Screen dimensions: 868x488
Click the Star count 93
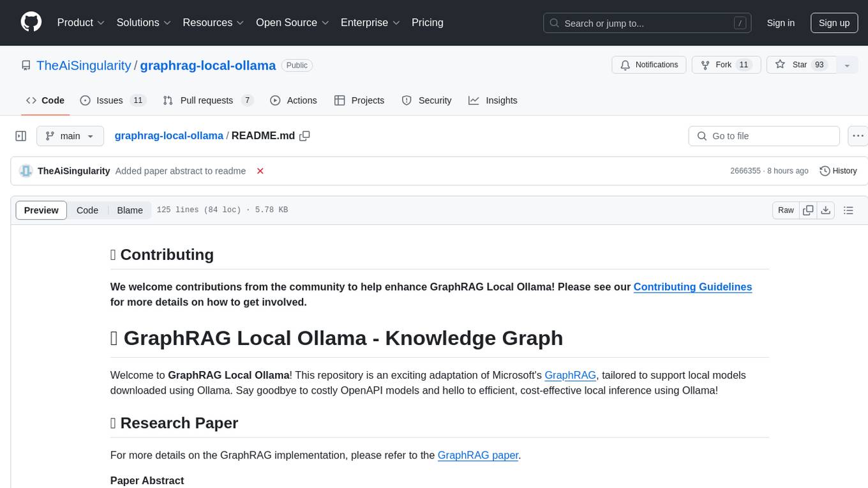[x=819, y=65]
